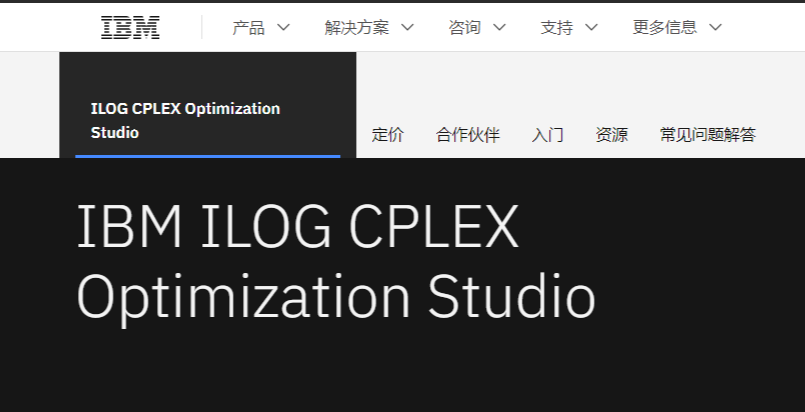Click the chevron icon next to 支持
Image resolution: width=805 pixels, height=412 pixels.
pyautogui.click(x=591, y=27)
